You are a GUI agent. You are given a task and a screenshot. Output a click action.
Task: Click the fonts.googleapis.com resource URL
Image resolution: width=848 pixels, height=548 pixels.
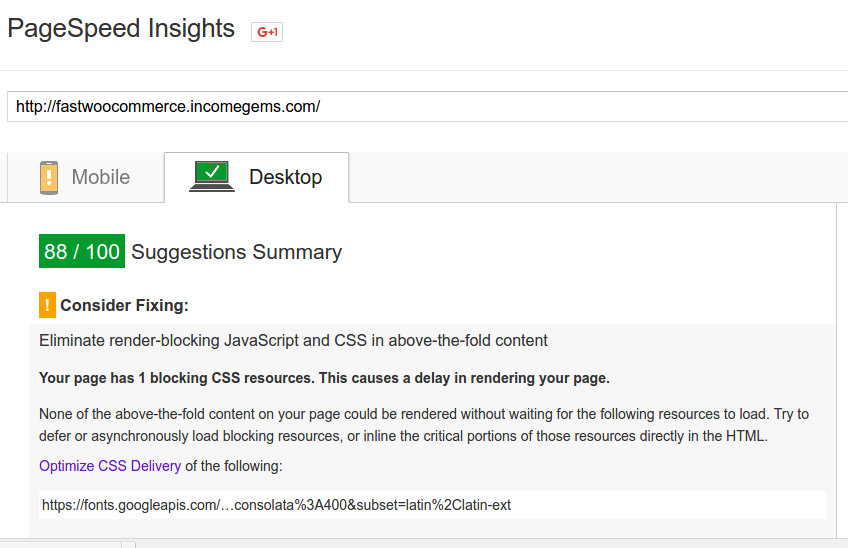click(x=276, y=505)
